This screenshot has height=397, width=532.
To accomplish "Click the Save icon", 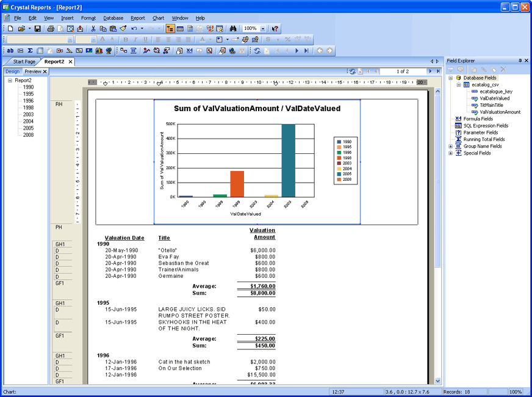I will [38, 28].
